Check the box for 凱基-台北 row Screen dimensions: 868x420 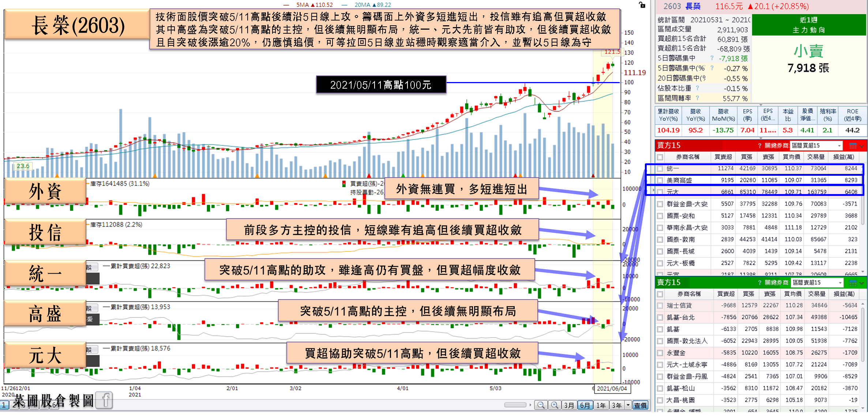coord(660,317)
